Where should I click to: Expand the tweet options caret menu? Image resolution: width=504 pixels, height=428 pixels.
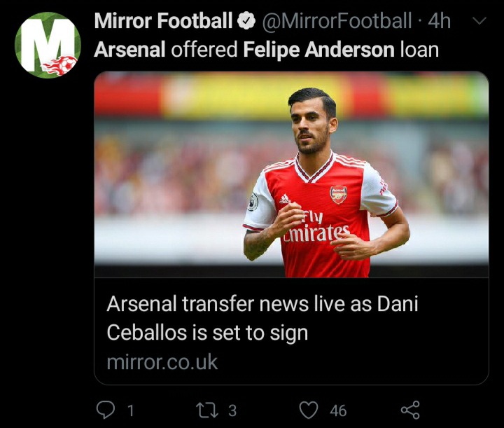(x=479, y=21)
